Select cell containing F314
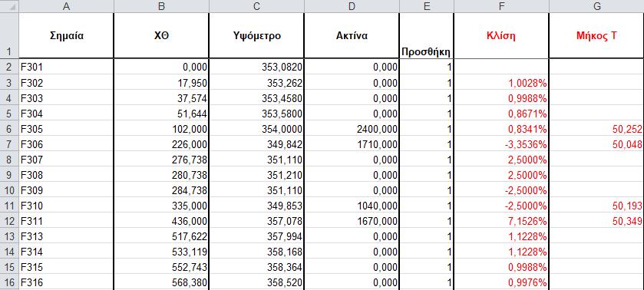The height and width of the screenshot is (290, 644). tap(66, 252)
